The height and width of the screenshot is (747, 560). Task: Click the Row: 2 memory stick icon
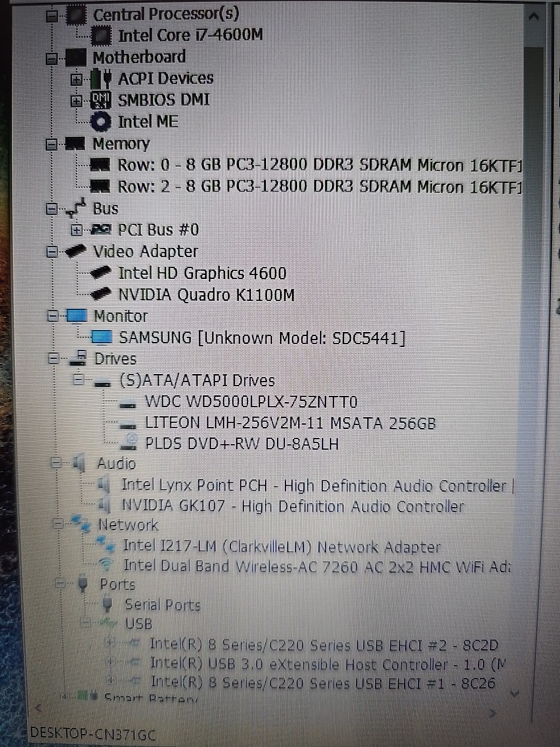100,186
